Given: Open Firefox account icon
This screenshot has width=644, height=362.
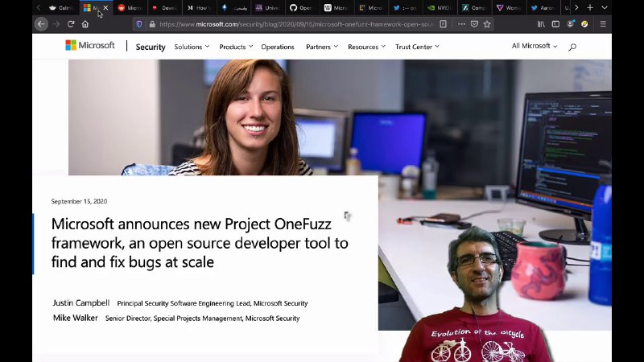Looking at the screenshot, I should (571, 24).
